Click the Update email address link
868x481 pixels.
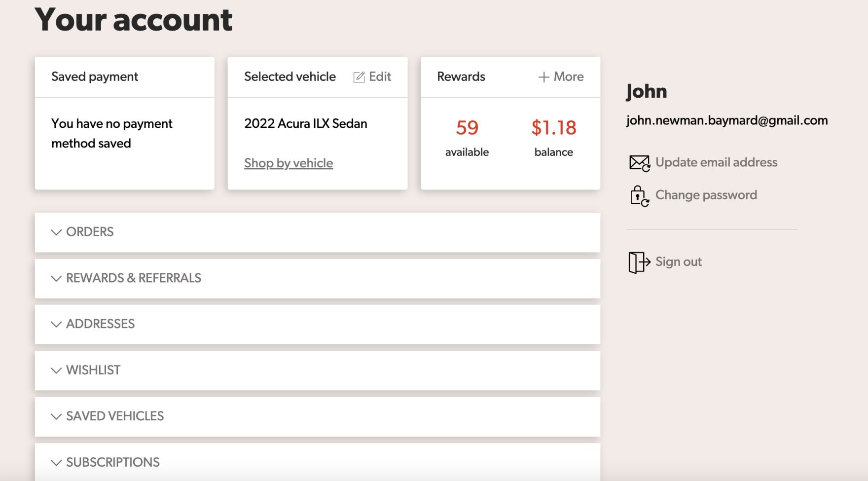click(716, 162)
